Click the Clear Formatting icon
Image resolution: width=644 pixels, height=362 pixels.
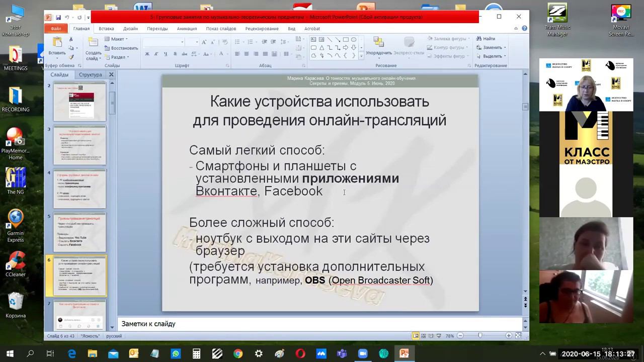[x=225, y=42]
